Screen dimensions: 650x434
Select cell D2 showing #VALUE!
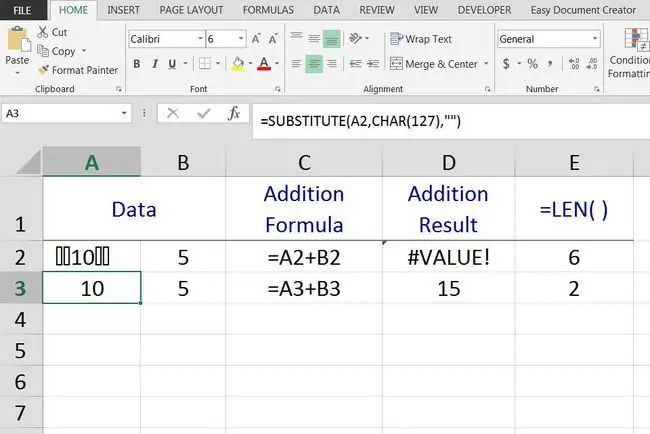click(449, 257)
